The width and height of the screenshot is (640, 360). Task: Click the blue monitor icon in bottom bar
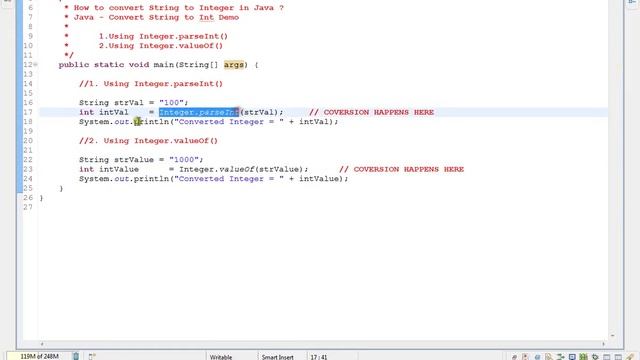(572, 357)
